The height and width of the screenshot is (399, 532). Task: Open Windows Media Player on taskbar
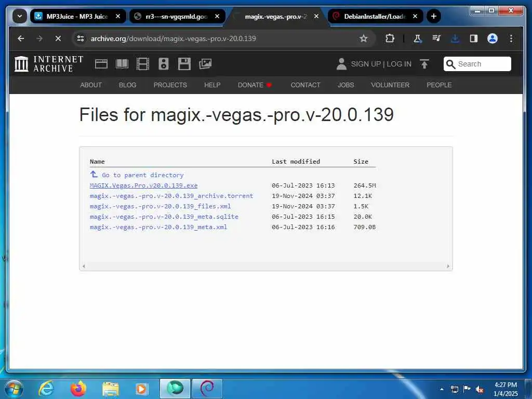[141, 389]
